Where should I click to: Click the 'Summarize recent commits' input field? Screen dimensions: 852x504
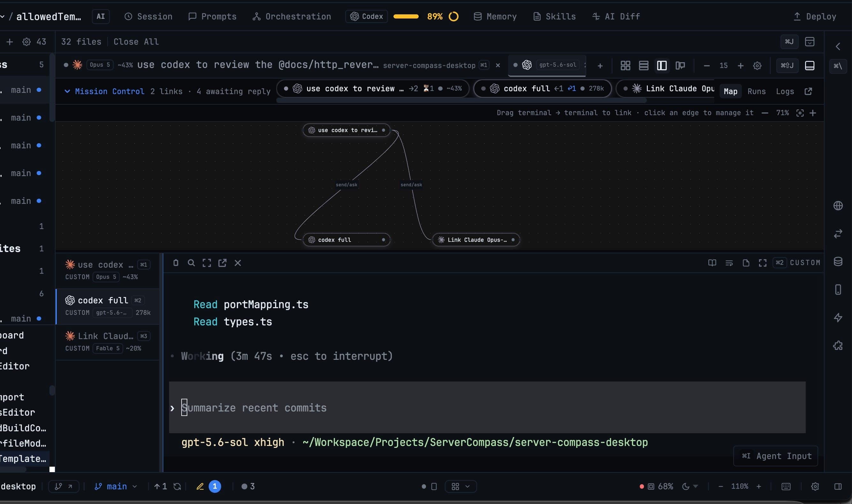(x=487, y=407)
